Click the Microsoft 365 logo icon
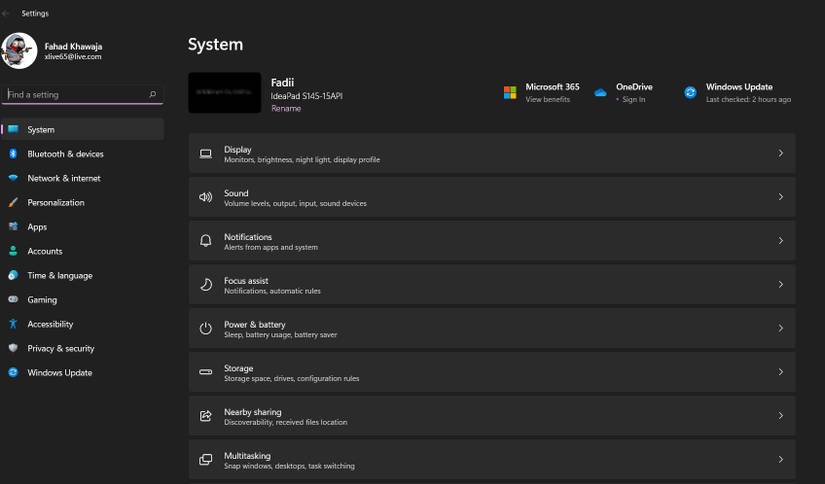Image resolution: width=825 pixels, height=484 pixels. coord(510,92)
